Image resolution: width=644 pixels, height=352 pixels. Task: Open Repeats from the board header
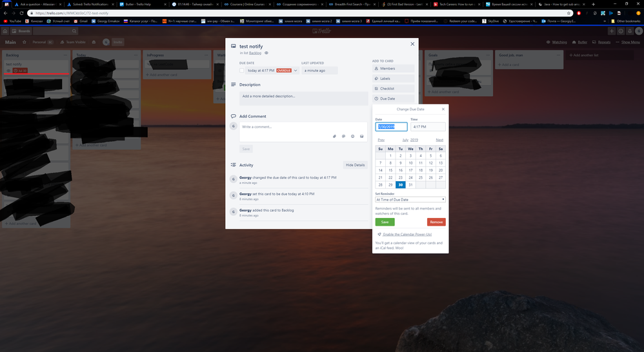coord(601,42)
